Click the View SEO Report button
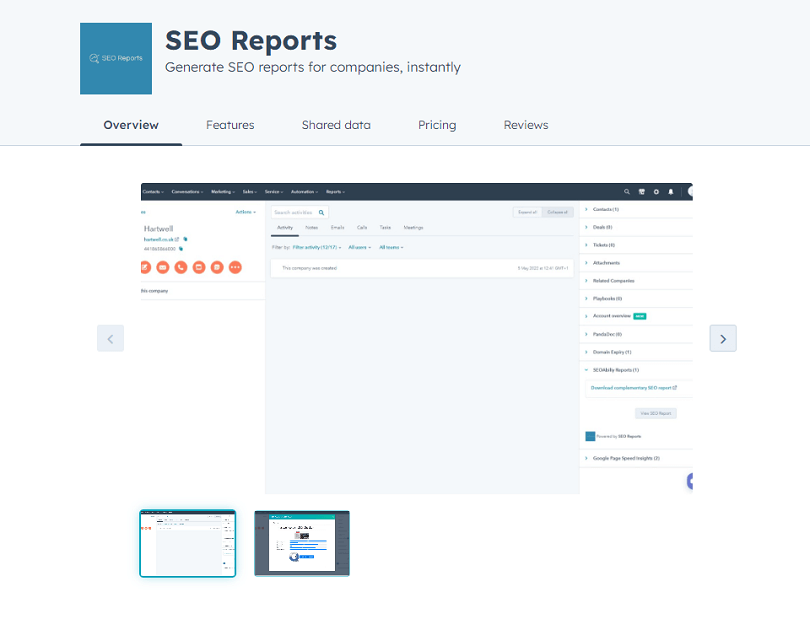 coord(656,413)
